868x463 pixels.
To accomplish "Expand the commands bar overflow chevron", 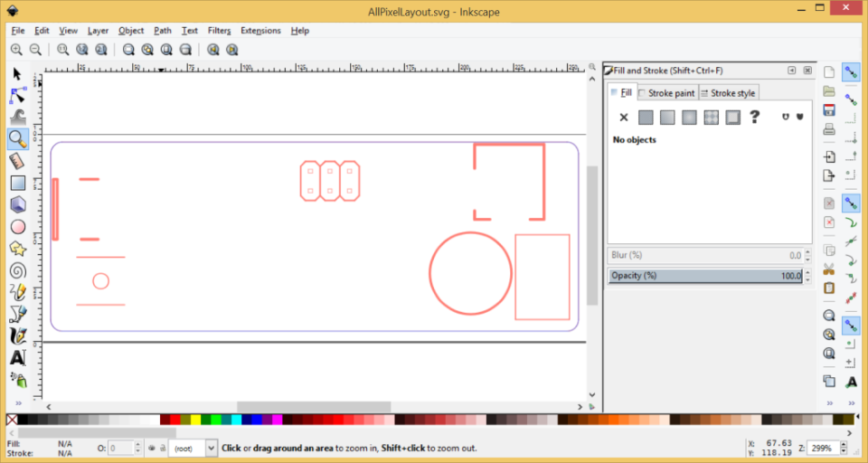I will (x=829, y=403).
